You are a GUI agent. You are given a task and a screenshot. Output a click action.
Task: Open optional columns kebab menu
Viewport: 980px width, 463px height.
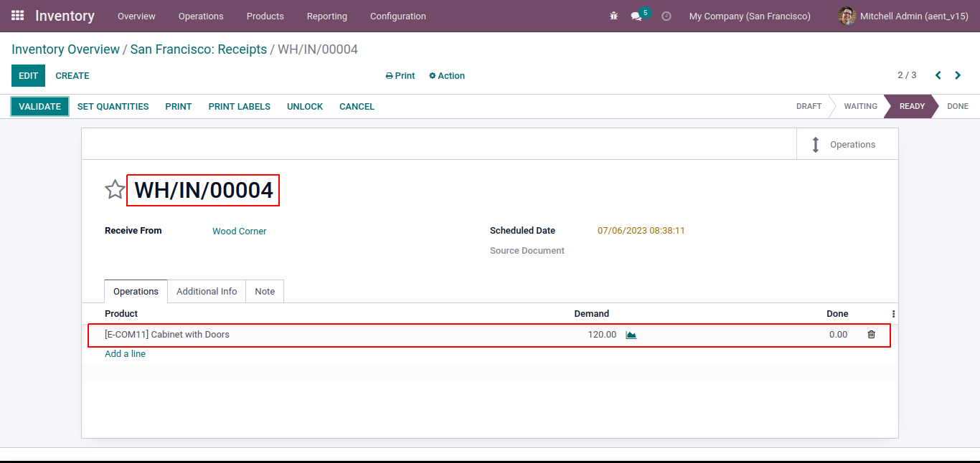click(x=893, y=314)
